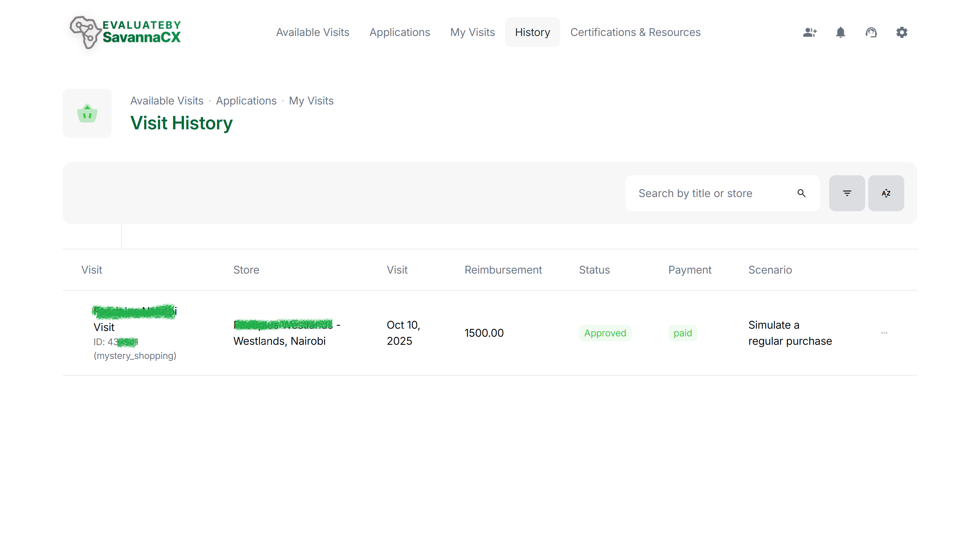This screenshot has height=551, width=980.
Task: Click the add user icon in the header
Action: pos(810,32)
